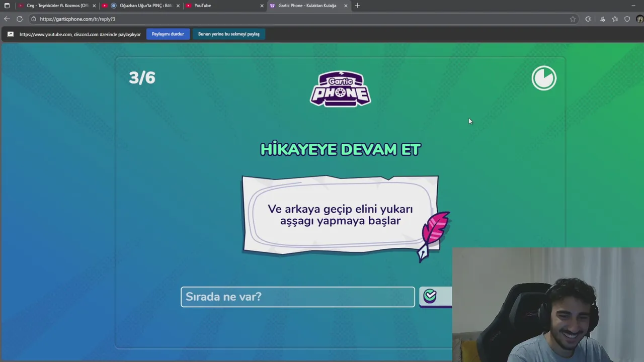644x362 pixels.
Task: Click the round timer clock icon
Action: point(544,78)
